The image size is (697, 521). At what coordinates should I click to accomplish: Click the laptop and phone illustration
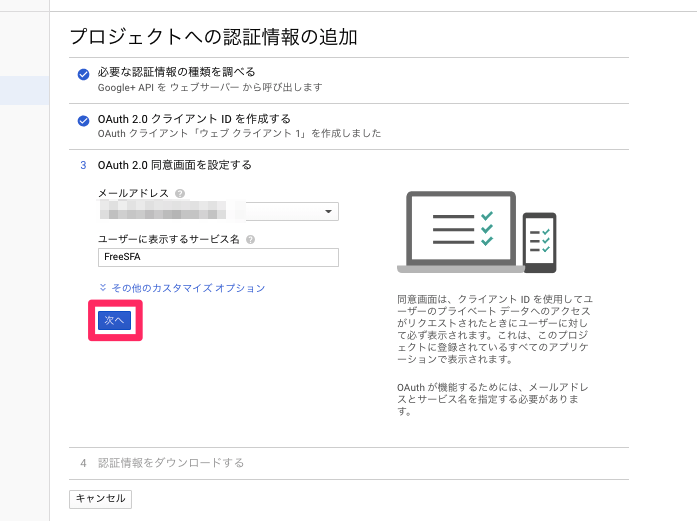tap(477, 232)
